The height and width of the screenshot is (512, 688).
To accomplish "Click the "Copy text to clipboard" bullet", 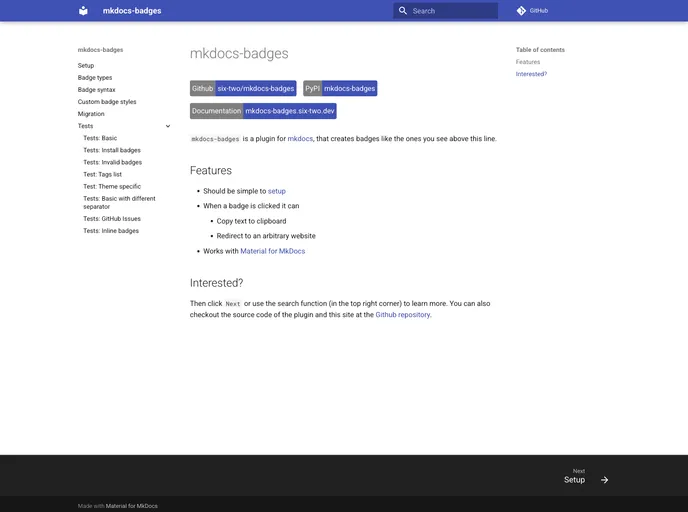I will coord(251,221).
